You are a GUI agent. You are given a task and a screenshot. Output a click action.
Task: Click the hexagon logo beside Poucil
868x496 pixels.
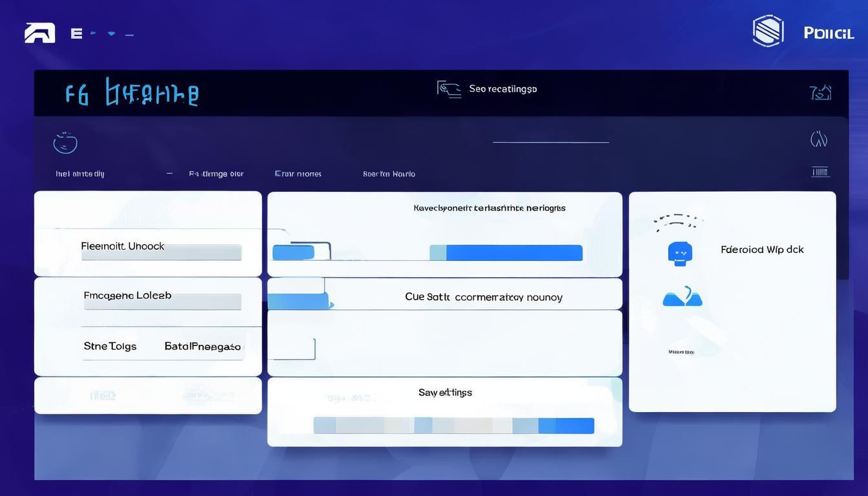pos(768,31)
